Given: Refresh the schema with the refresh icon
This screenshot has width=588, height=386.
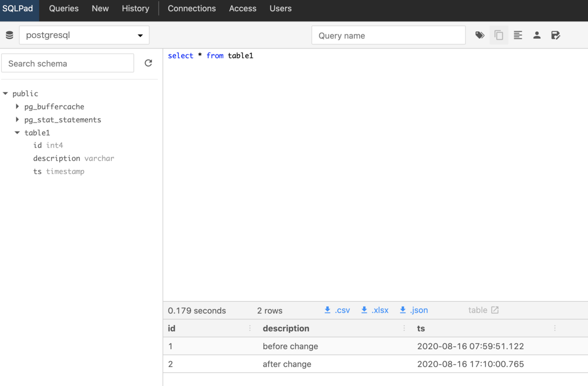Looking at the screenshot, I should click(148, 63).
